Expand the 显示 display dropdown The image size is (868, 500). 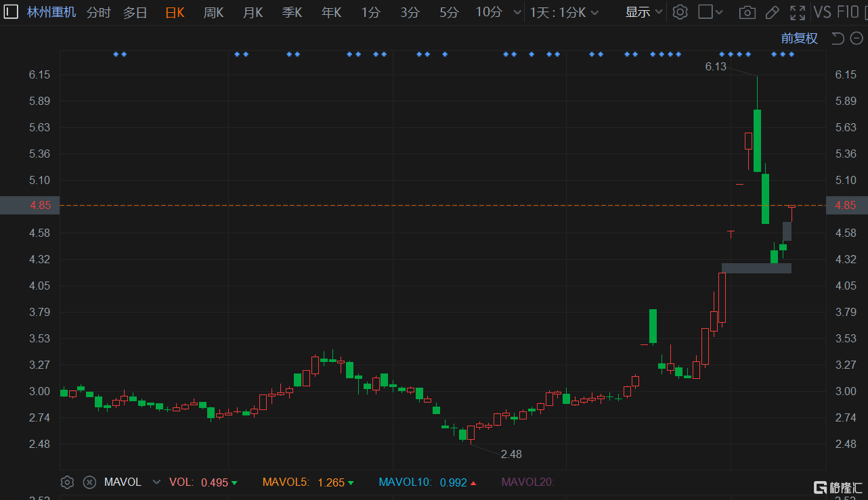click(644, 12)
